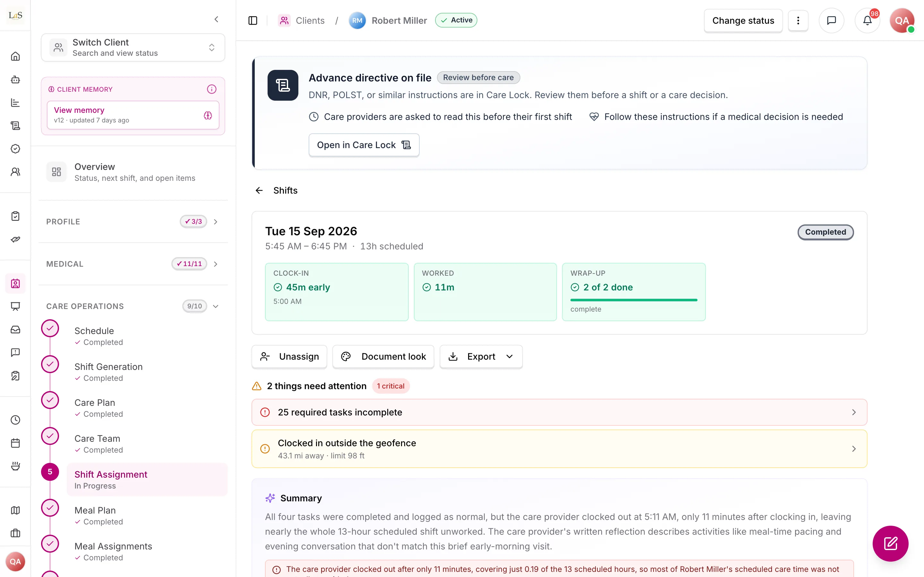
Task: Click the home icon in left rail
Action: pyautogui.click(x=15, y=56)
